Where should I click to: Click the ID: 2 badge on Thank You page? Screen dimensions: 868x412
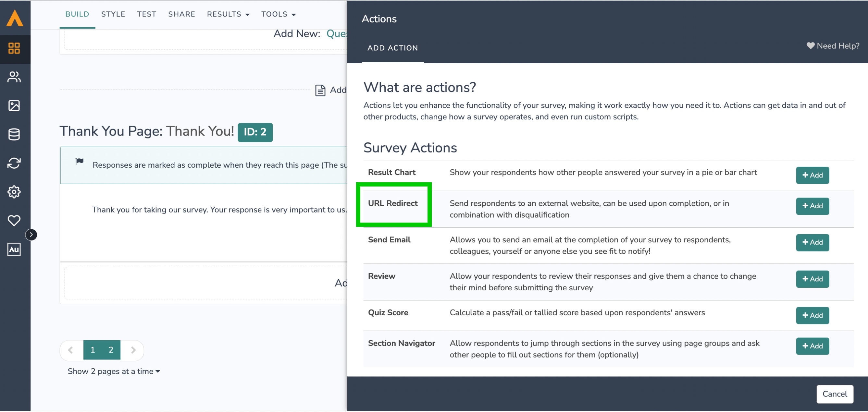click(255, 132)
